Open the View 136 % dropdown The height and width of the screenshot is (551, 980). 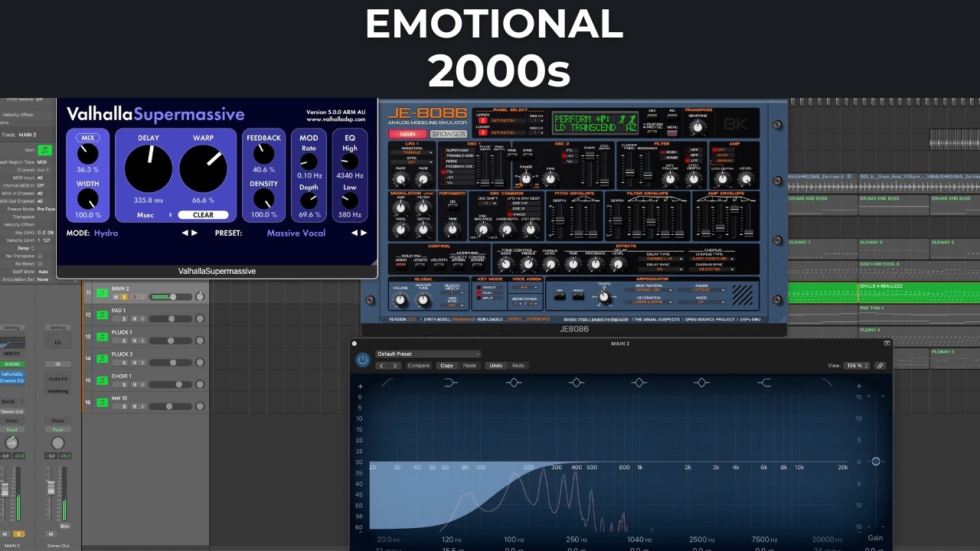(857, 366)
